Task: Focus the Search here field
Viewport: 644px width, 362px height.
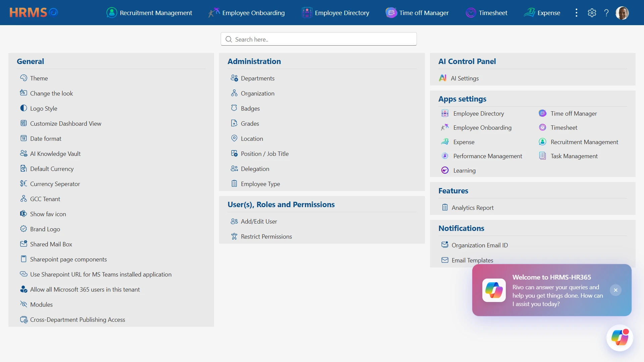Action: (x=319, y=39)
